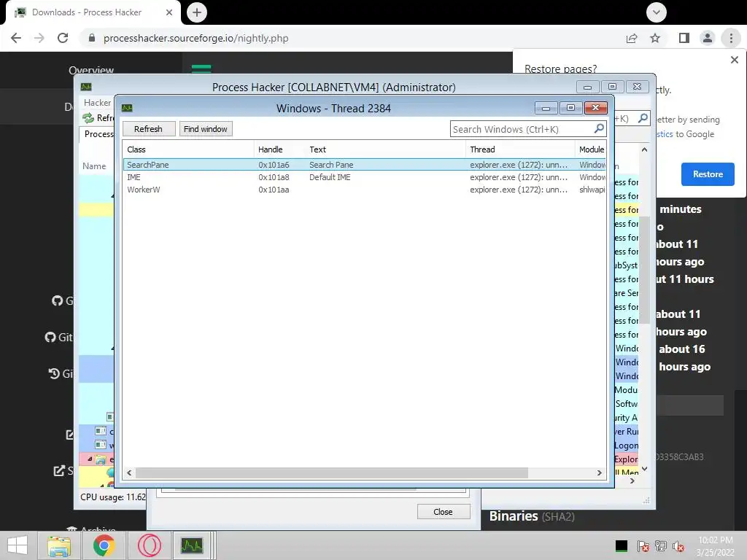The image size is (747, 560).
Task: Click the network tray icon
Action: 661,546
